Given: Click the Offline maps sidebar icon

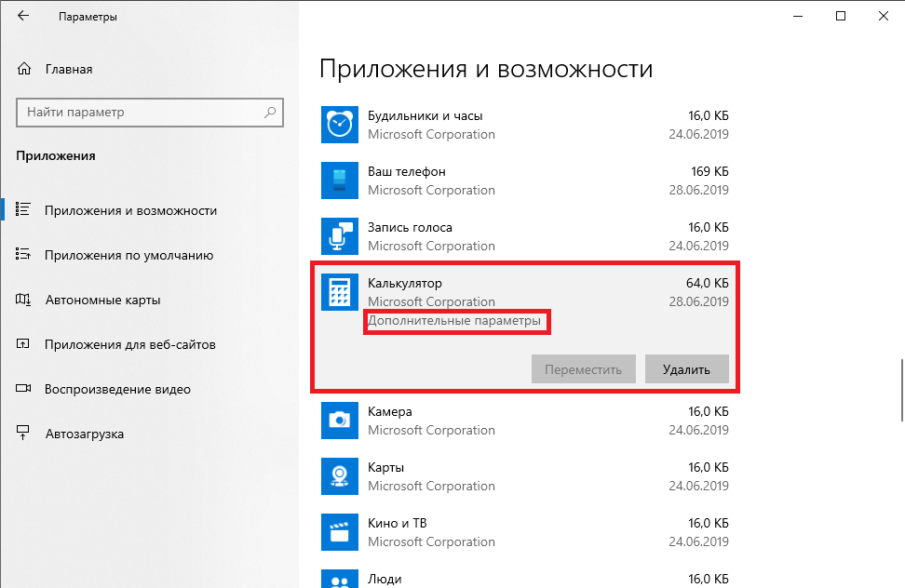Looking at the screenshot, I should 23,299.
